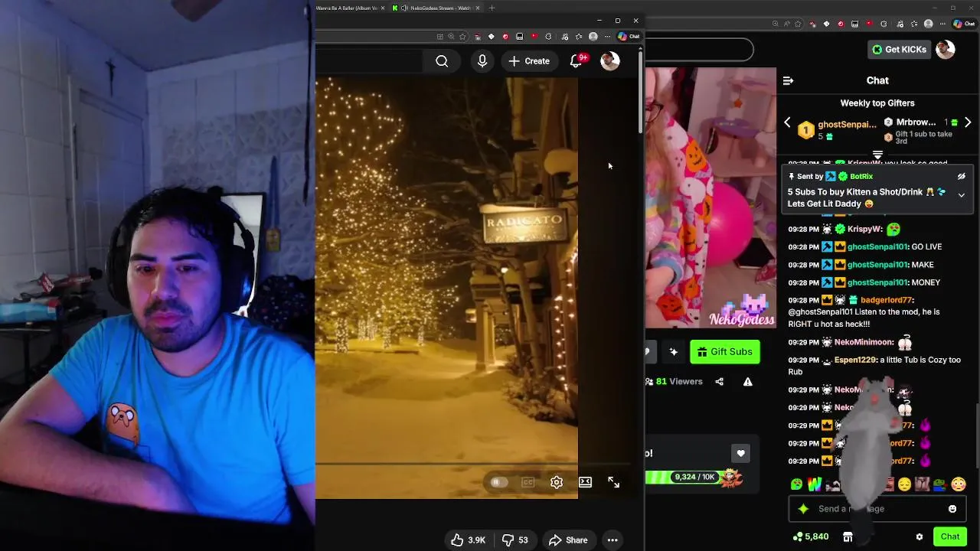Viewport: 980px width, 551px height.
Task: Click the 9,324 / 10K goal progress bar
Action: (x=682, y=477)
